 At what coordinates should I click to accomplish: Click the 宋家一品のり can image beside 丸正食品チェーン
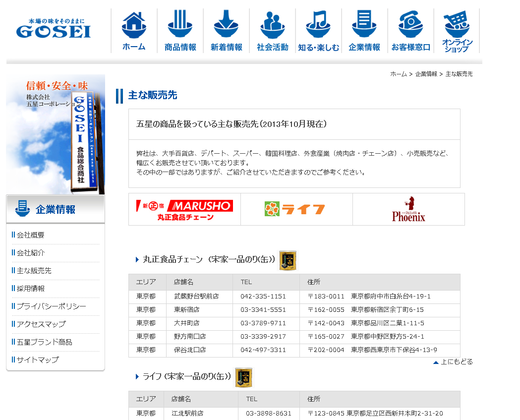click(x=288, y=260)
